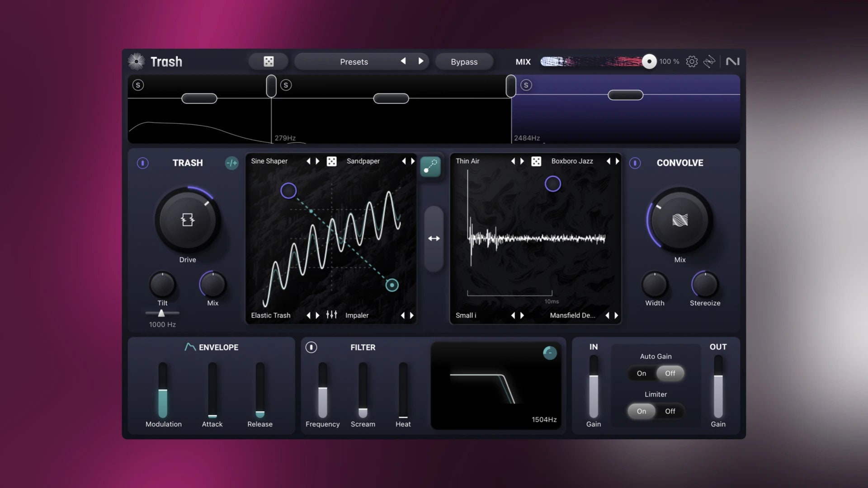Click the Tilt knob

162,284
